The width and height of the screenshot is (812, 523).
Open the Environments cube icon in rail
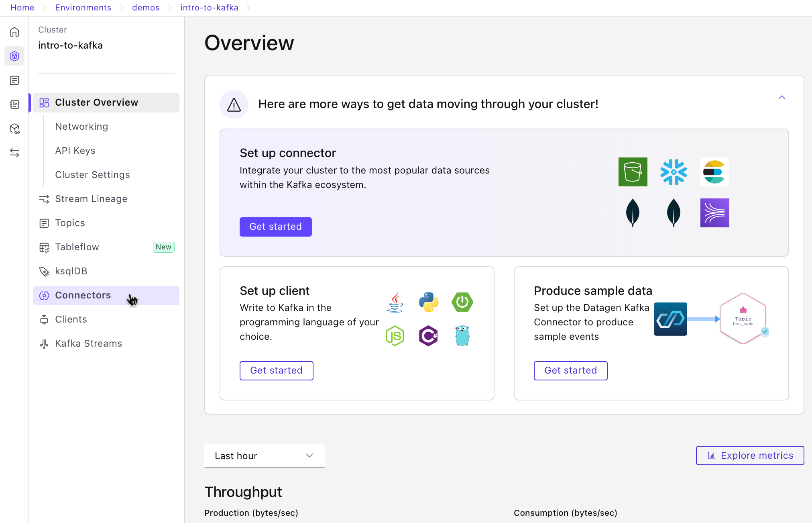tap(14, 56)
